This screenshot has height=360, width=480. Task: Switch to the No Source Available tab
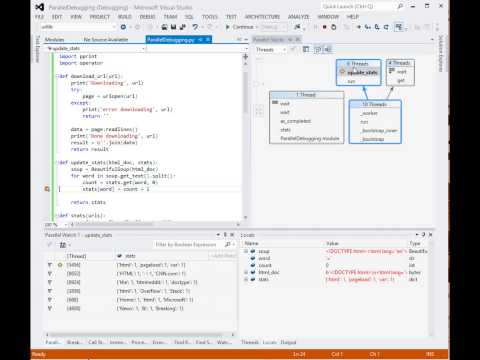click(106, 40)
